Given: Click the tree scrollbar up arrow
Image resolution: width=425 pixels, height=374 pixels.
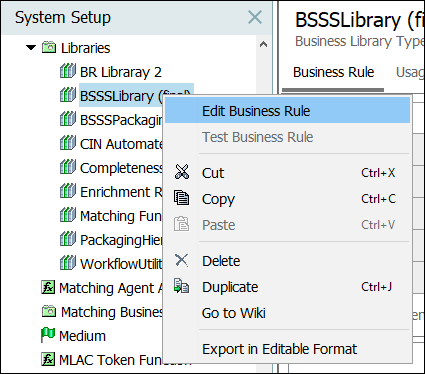Looking at the screenshot, I should pos(263,44).
